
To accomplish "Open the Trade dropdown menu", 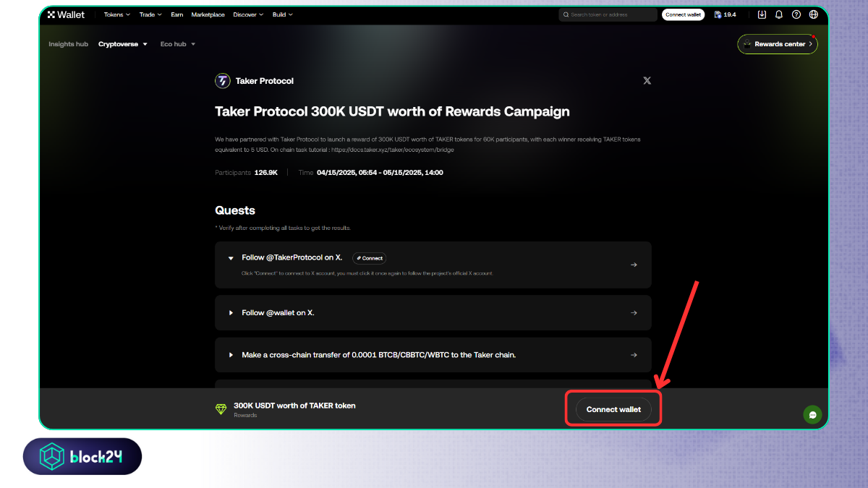I will pos(150,14).
